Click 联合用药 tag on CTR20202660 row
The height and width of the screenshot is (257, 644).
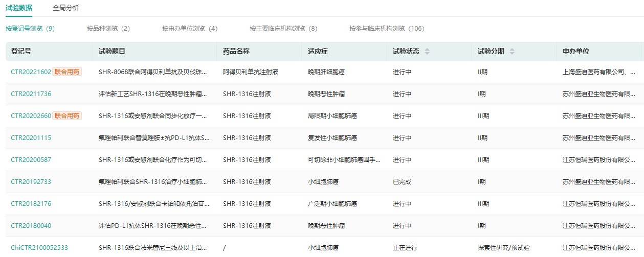click(67, 116)
